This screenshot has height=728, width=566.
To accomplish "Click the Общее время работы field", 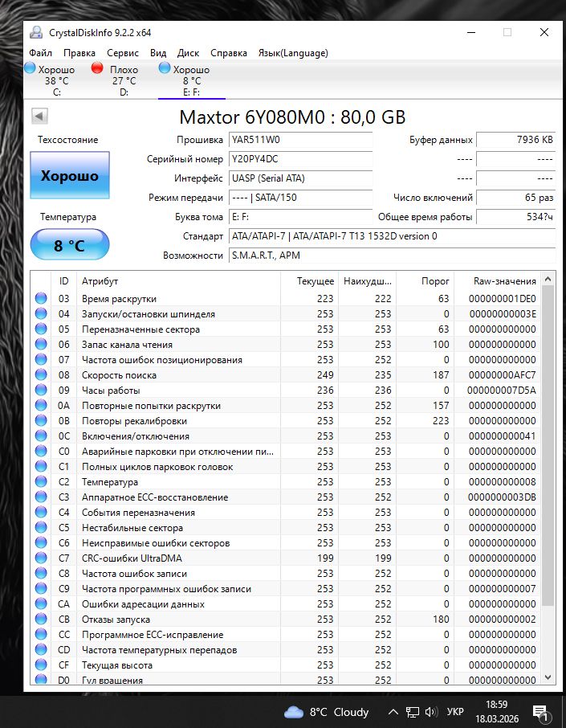I will [x=516, y=217].
